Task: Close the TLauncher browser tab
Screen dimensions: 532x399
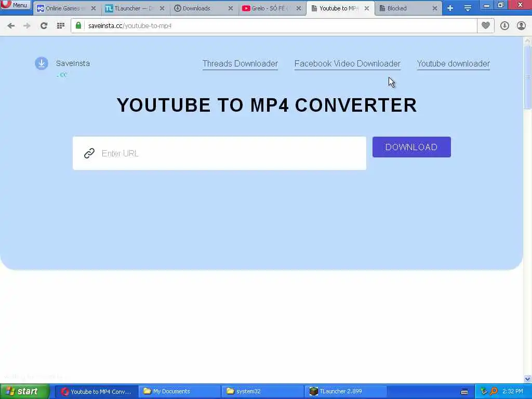Action: point(162,8)
